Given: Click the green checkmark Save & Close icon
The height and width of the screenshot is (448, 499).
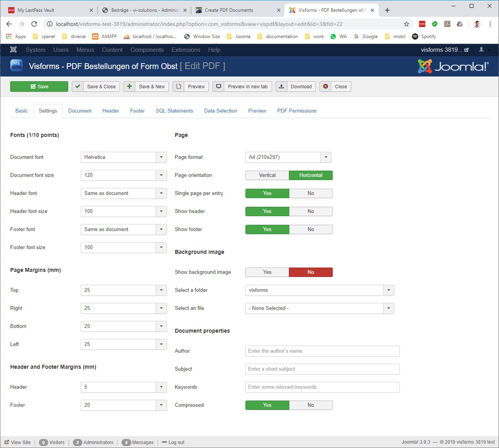Looking at the screenshot, I should click(78, 87).
